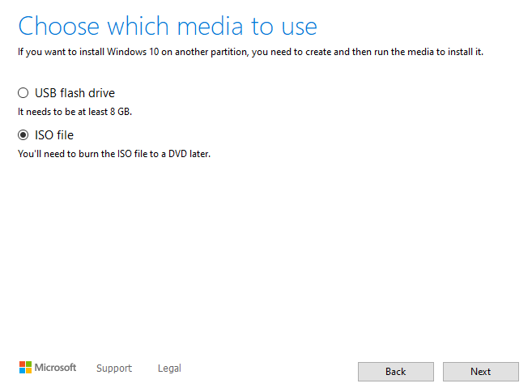Click the 'USB flash drive' option label
Image resolution: width=532 pixels, height=392 pixels.
pos(80,93)
